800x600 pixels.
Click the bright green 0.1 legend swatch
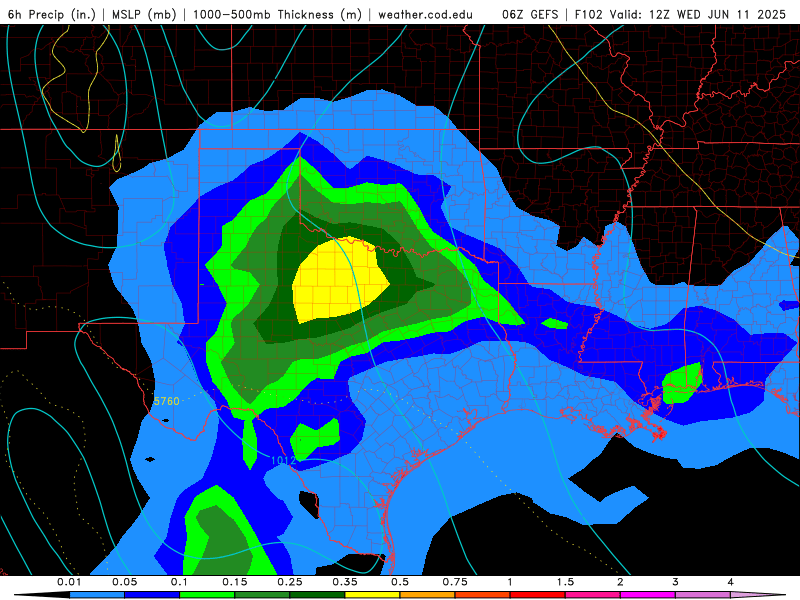[x=207, y=595]
